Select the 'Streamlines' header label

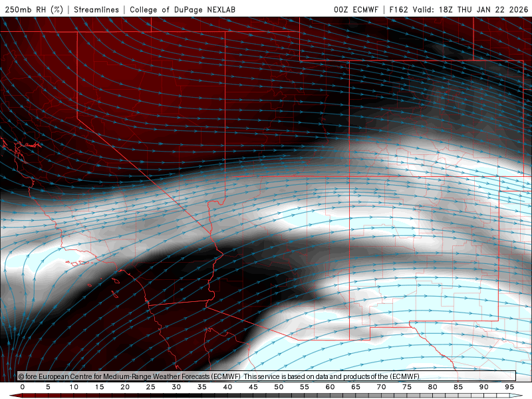tap(96, 9)
